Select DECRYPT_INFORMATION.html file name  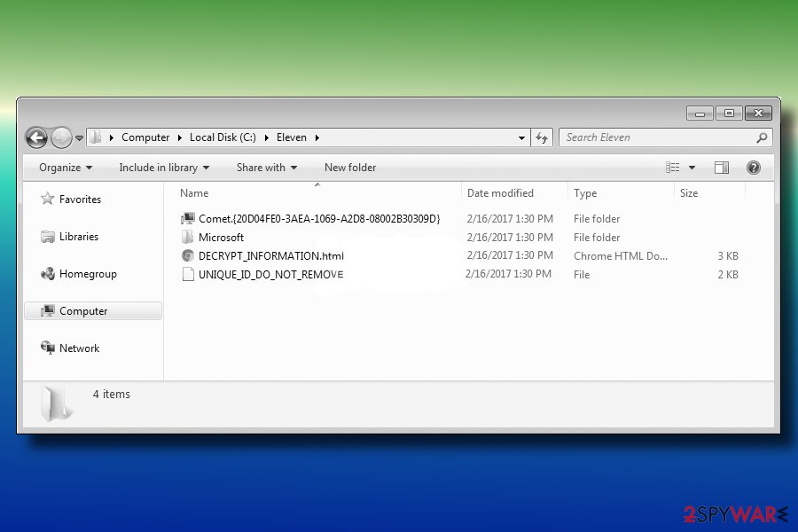[x=270, y=256]
